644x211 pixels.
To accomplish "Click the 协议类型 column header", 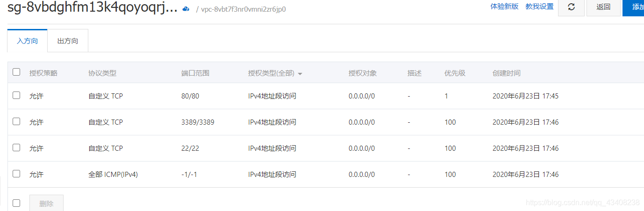I will 102,73.
